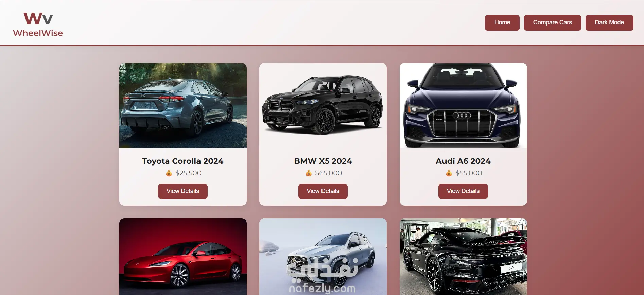Open the red Tesla car image
The height and width of the screenshot is (295, 644).
[183, 257]
